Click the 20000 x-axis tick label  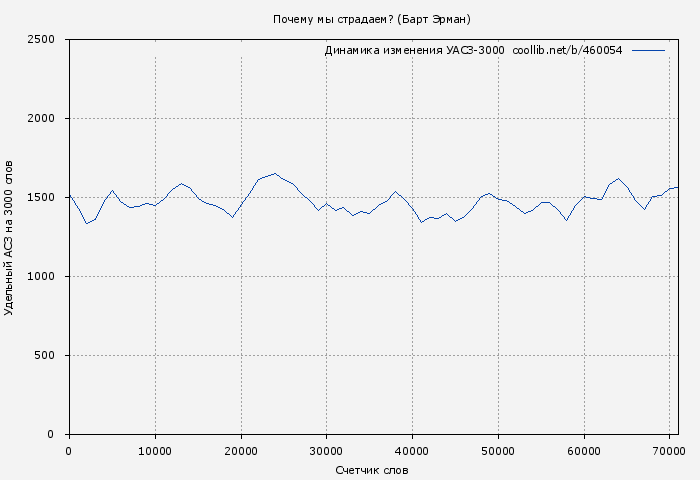[x=240, y=451]
